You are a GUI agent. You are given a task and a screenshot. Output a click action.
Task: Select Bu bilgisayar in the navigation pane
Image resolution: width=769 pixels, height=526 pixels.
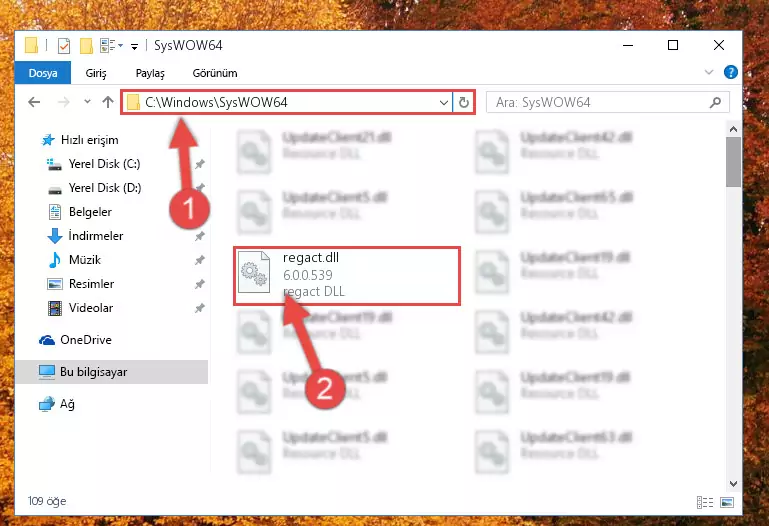point(94,372)
